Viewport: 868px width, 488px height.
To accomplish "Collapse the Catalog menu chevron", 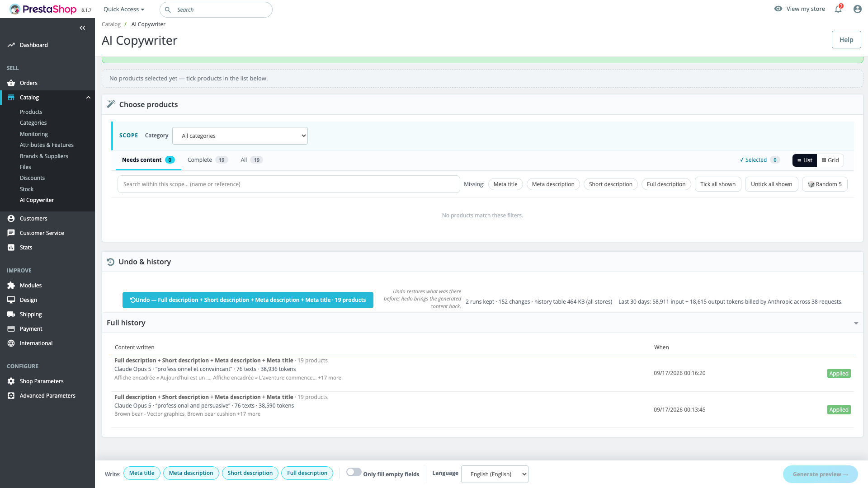I will (88, 98).
